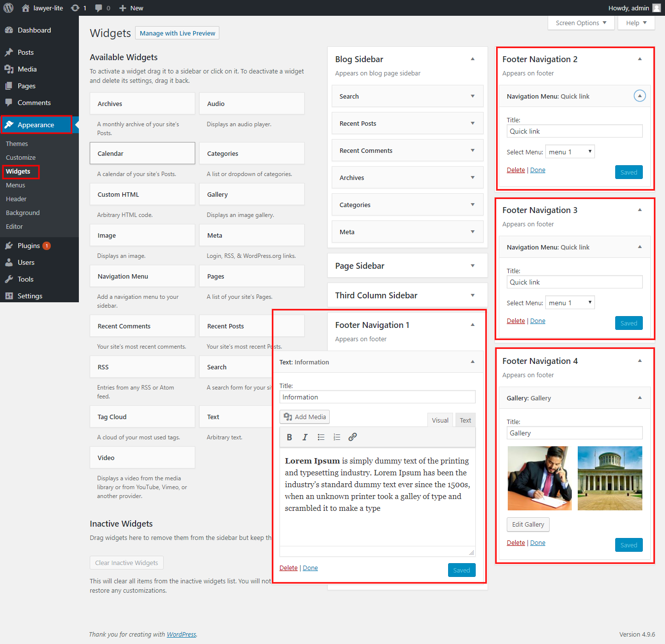Click Manage with Live Preview button
This screenshot has width=665, height=644.
tap(177, 33)
